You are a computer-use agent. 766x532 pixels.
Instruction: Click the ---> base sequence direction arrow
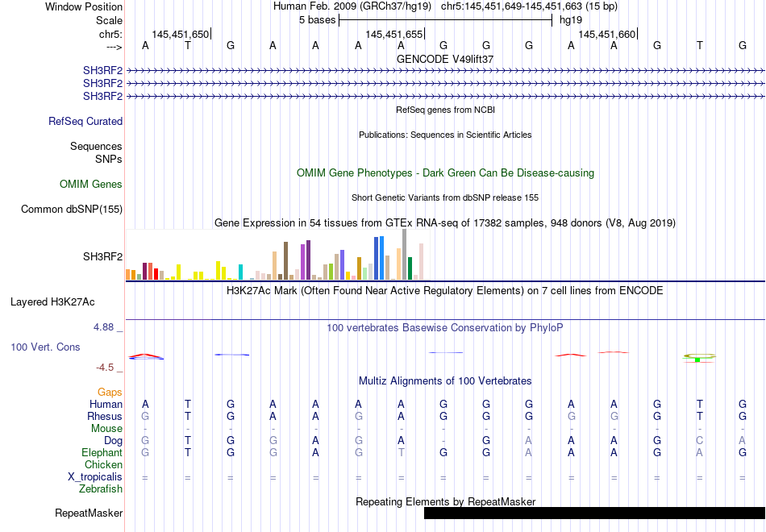coord(114,47)
